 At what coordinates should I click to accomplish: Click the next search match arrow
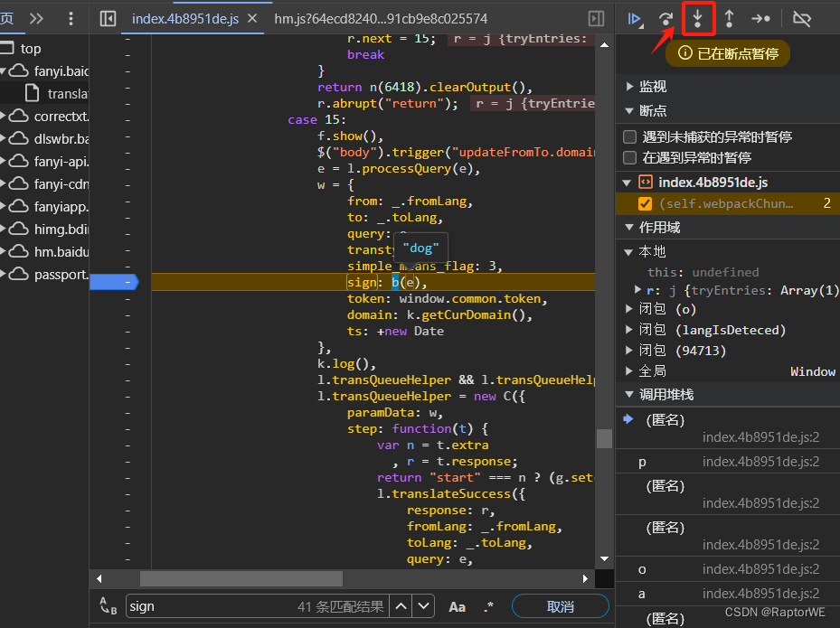421,606
